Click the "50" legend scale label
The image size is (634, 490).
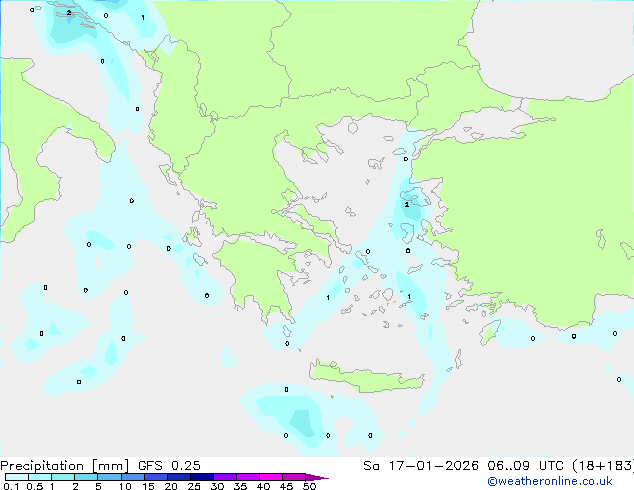point(309,486)
